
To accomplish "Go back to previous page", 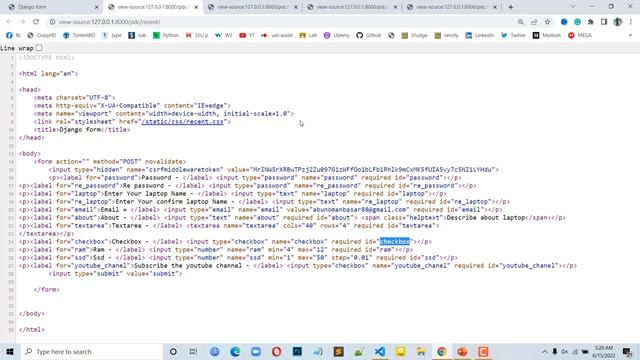I will 9,22.
